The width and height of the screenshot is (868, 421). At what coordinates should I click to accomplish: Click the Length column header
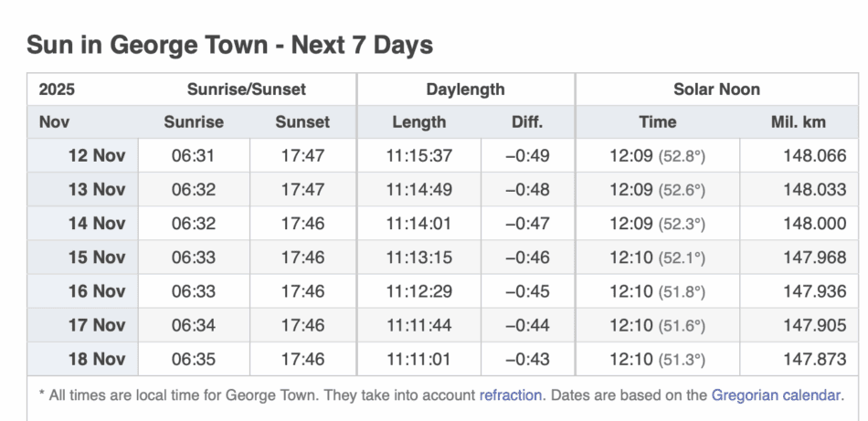419,121
